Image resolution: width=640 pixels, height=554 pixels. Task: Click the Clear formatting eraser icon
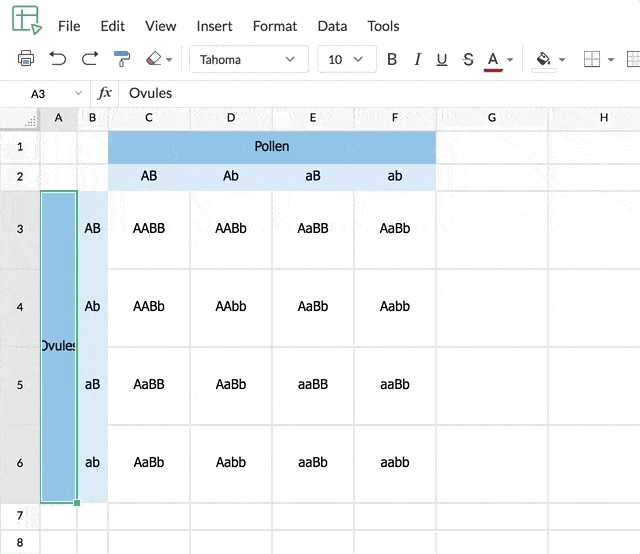(x=153, y=59)
